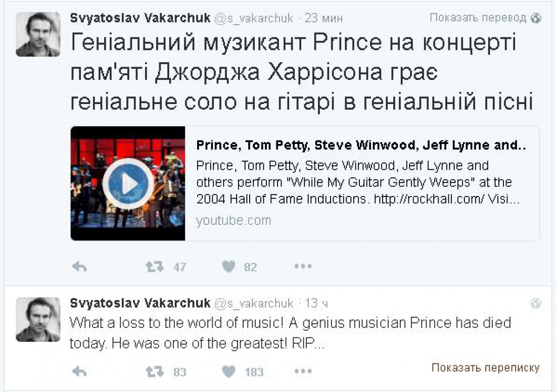The image size is (556, 392).
Task: Open more options on first tweet
Action: (x=303, y=266)
